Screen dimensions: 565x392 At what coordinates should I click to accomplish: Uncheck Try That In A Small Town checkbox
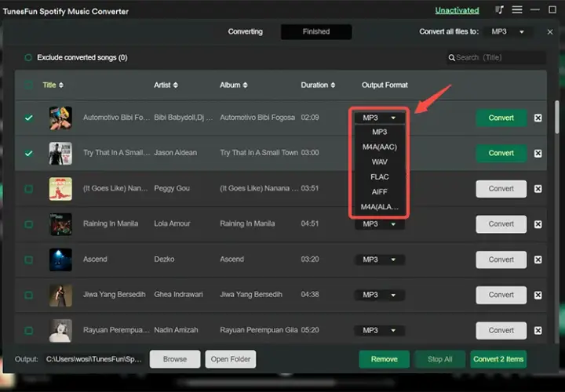click(28, 154)
